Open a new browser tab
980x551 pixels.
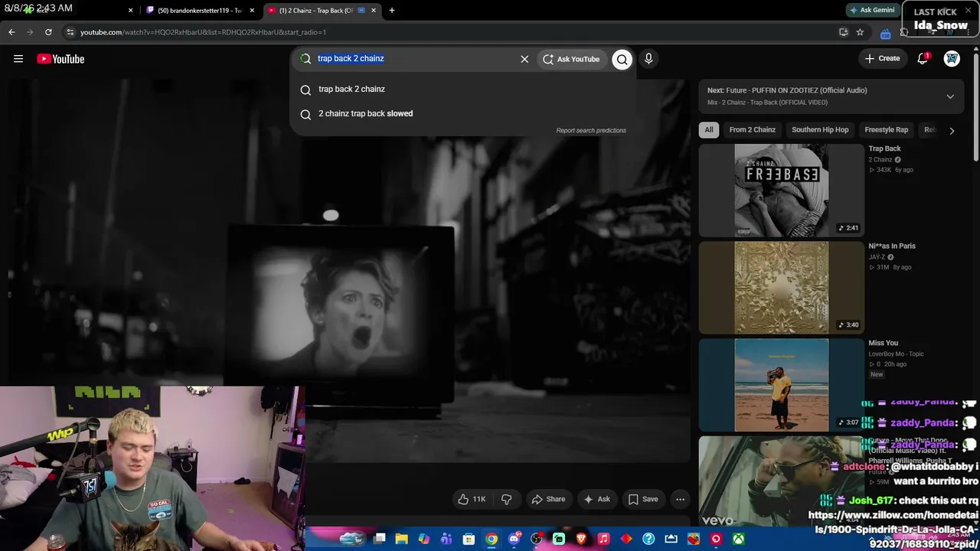click(x=392, y=11)
